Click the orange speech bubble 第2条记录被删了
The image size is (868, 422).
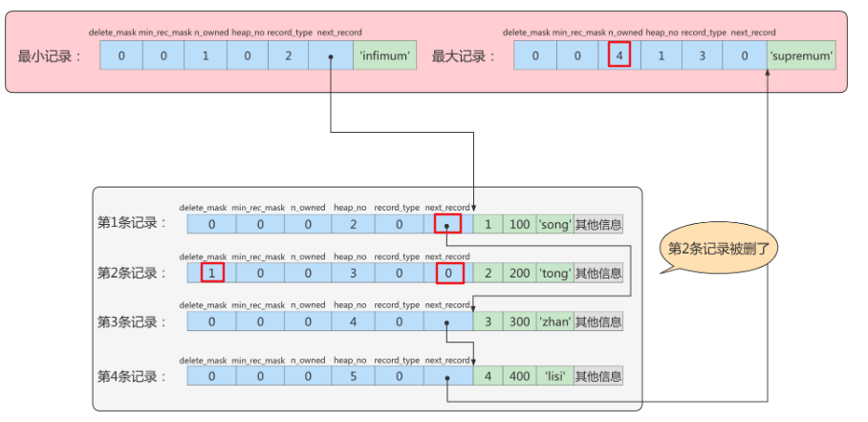point(717,249)
